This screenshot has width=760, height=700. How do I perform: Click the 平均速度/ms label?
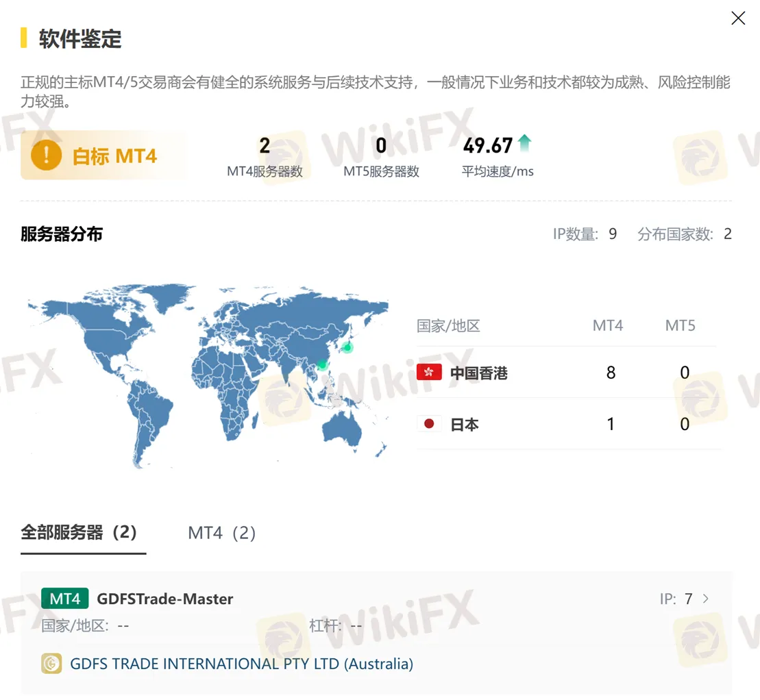point(498,171)
